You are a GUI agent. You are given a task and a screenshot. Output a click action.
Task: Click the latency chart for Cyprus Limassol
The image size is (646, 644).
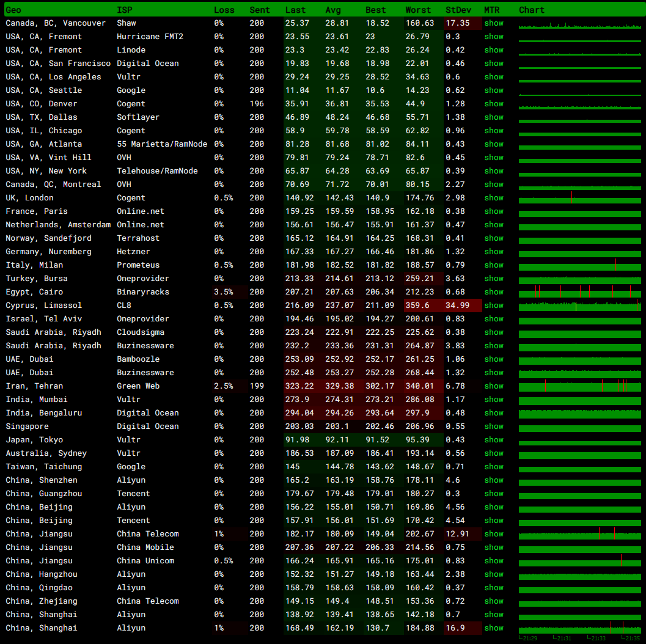tap(579, 305)
